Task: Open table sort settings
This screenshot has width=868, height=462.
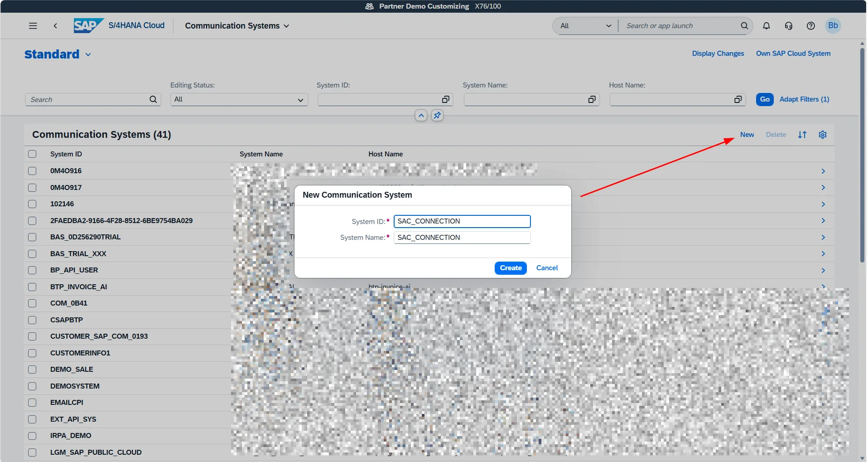Action: (802, 135)
